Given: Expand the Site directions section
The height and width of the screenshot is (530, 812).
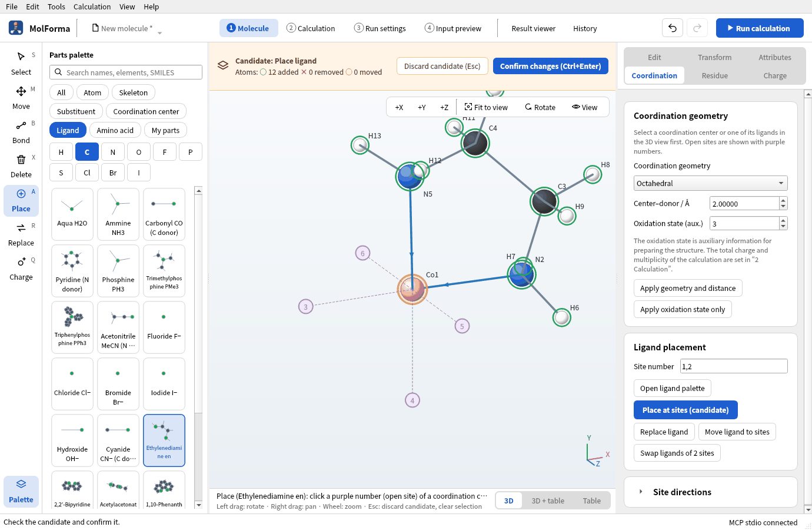Looking at the screenshot, I should [x=711, y=492].
